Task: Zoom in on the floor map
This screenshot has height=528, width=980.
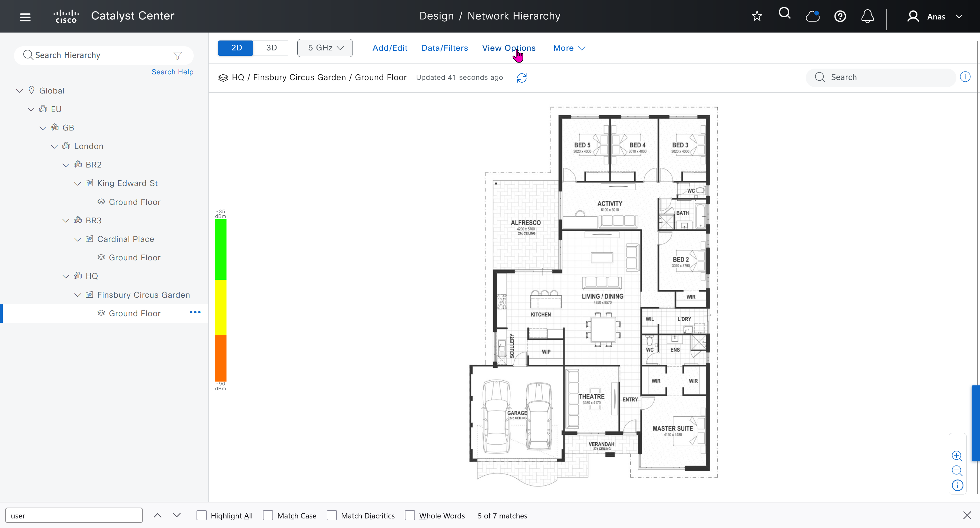Action: pos(957,456)
